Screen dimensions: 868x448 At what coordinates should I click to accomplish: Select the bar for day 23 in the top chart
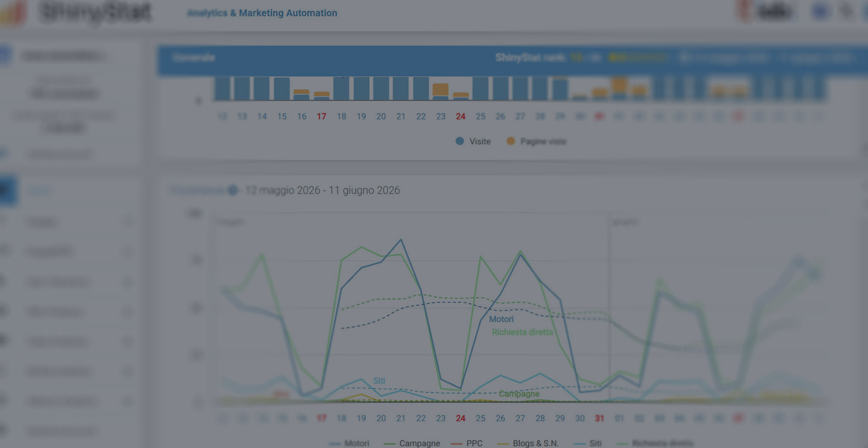[441, 91]
